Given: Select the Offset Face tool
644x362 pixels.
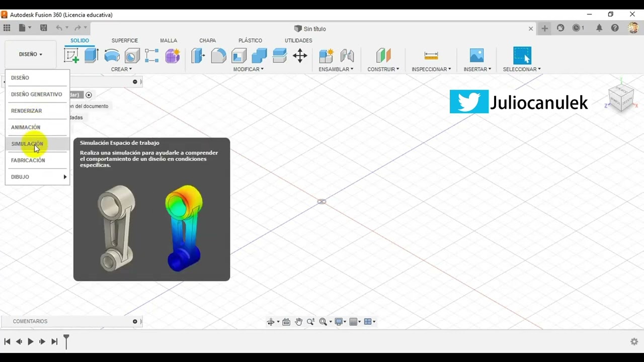Looking at the screenshot, I should pos(279,55).
